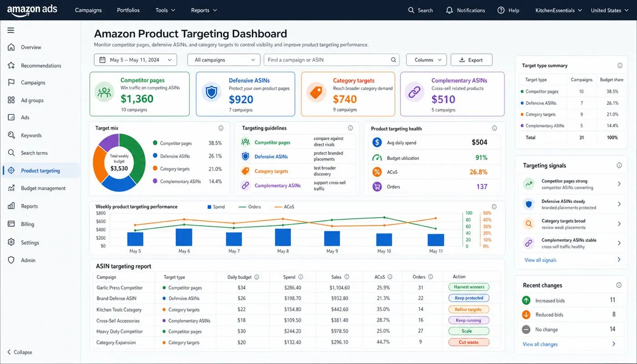Click the May 8 spend bar

click(283, 237)
